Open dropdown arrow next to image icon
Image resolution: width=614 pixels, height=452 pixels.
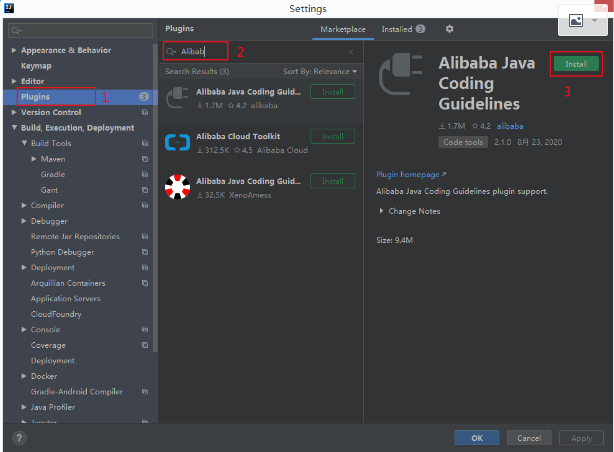click(594, 20)
